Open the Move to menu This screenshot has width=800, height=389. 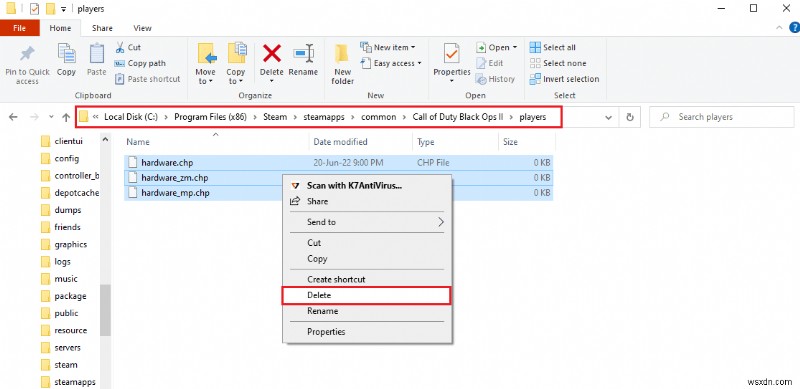coord(206,64)
